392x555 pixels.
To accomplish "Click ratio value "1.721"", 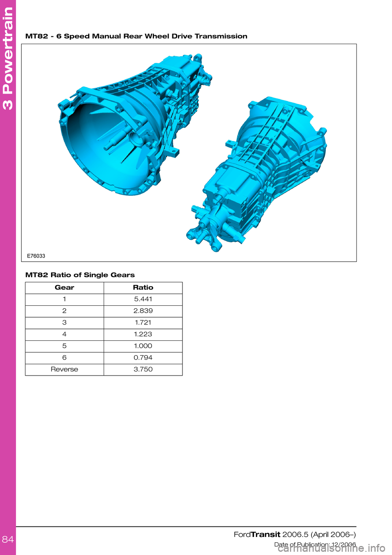I will click(143, 323).
